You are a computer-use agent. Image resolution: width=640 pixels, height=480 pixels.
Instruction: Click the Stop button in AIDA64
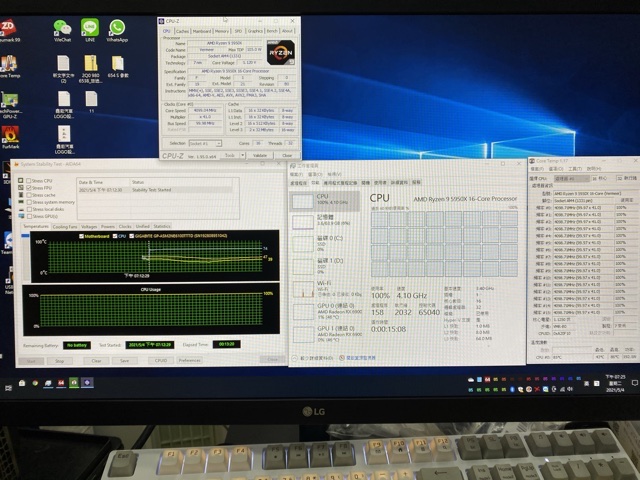60,361
